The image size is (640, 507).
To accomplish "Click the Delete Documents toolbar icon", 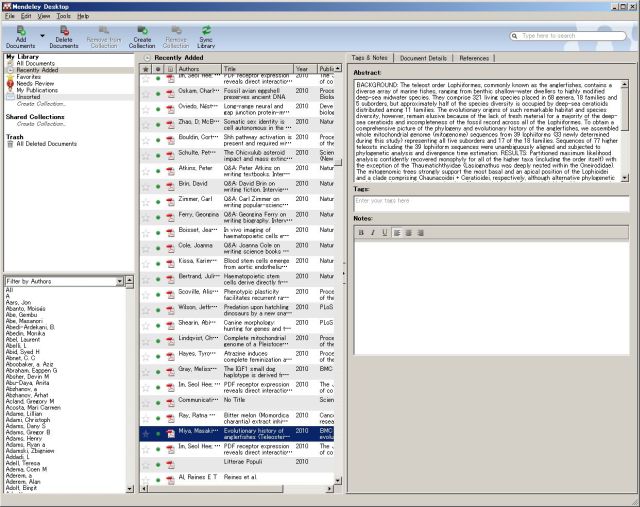I will (64, 37).
